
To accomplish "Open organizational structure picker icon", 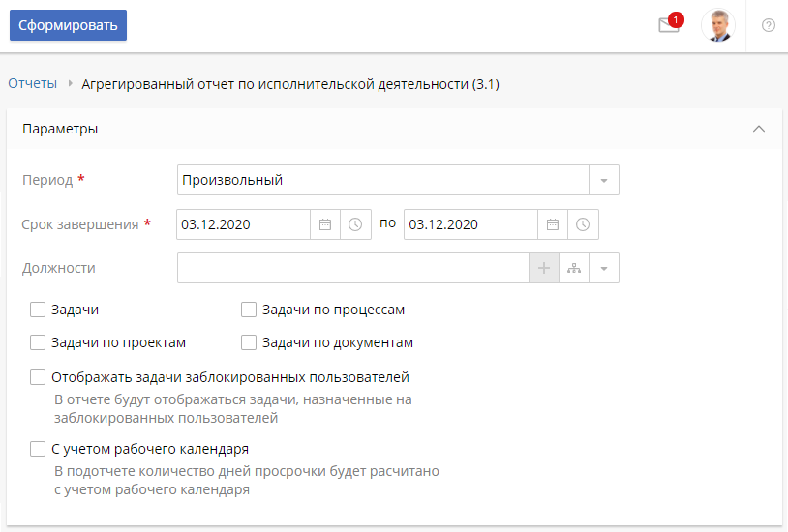I will 574,268.
